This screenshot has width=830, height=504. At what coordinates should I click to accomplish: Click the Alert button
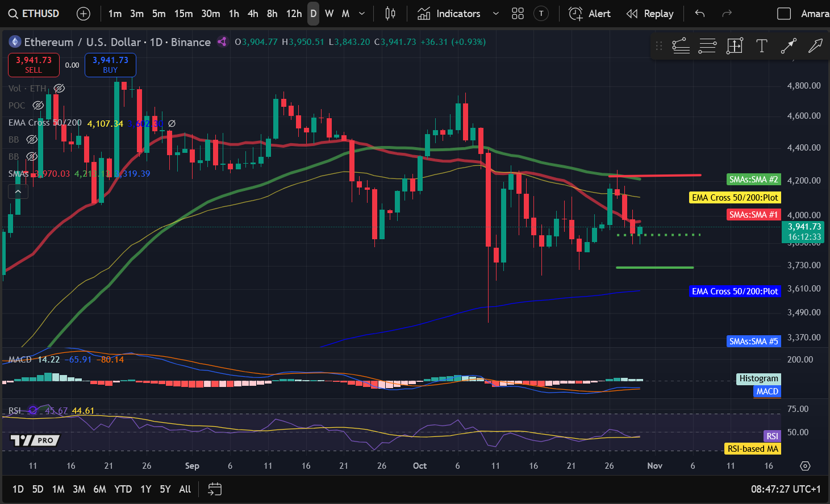click(590, 14)
